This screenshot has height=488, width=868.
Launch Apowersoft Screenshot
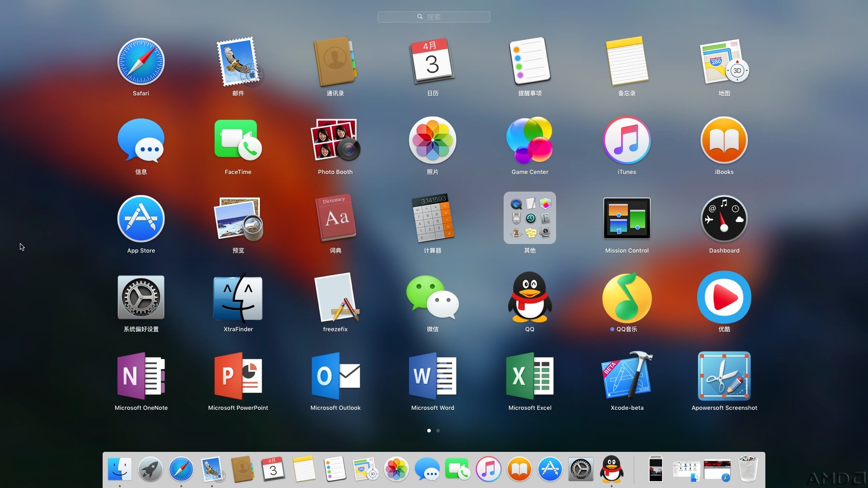click(724, 376)
